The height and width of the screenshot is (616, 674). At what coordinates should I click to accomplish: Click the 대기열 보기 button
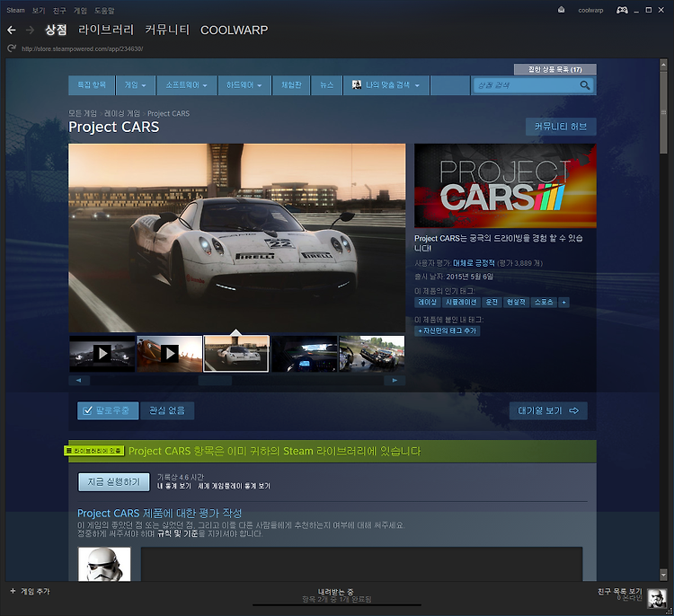[548, 410]
